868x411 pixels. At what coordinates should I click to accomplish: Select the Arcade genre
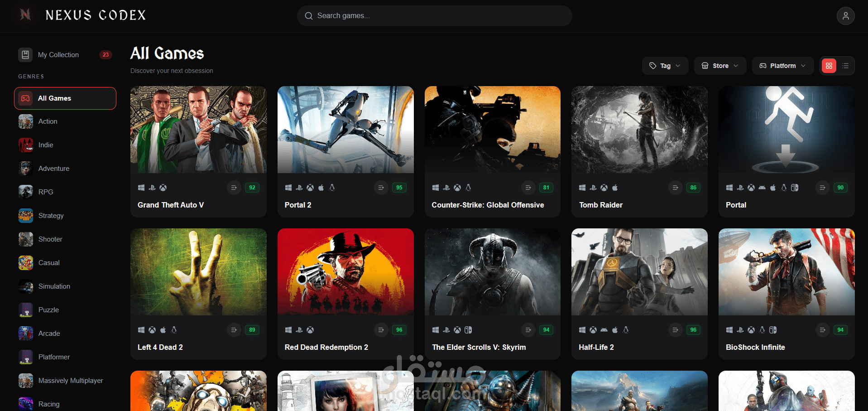pos(65,334)
